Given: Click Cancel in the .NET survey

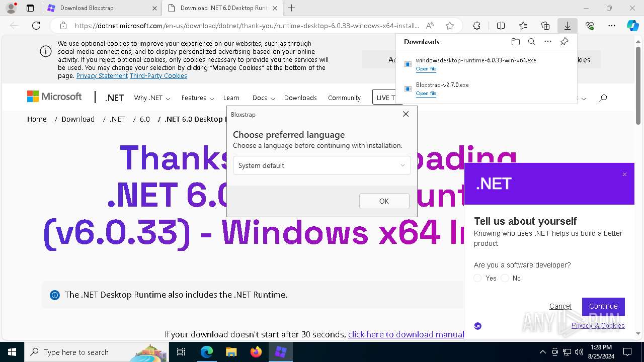Looking at the screenshot, I should pyautogui.click(x=560, y=306).
